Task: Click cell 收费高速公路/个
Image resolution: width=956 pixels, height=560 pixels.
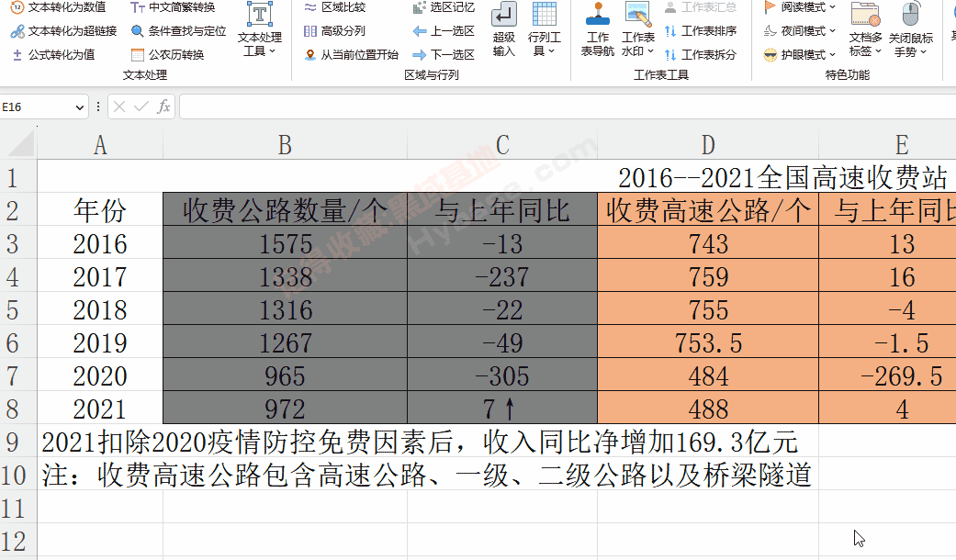Action: [708, 209]
